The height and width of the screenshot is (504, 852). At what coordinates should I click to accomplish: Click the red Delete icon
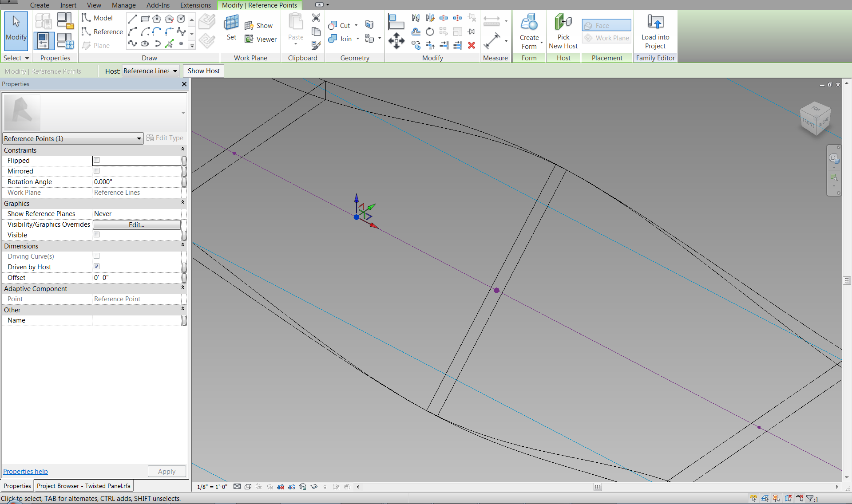pyautogui.click(x=472, y=45)
